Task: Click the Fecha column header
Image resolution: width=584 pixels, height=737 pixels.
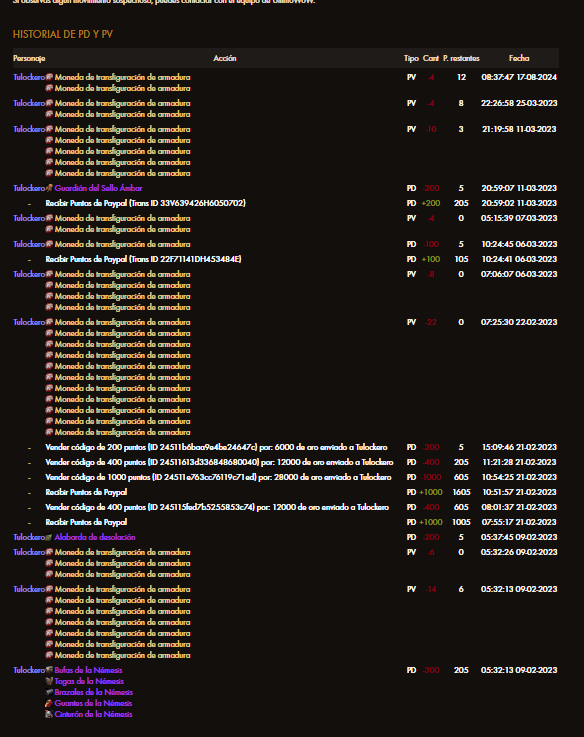Action: [x=519, y=58]
